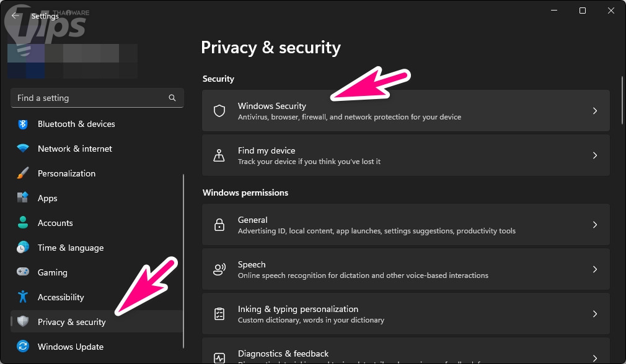Click the magnifier icon in search box
The image size is (626, 364).
tap(172, 98)
